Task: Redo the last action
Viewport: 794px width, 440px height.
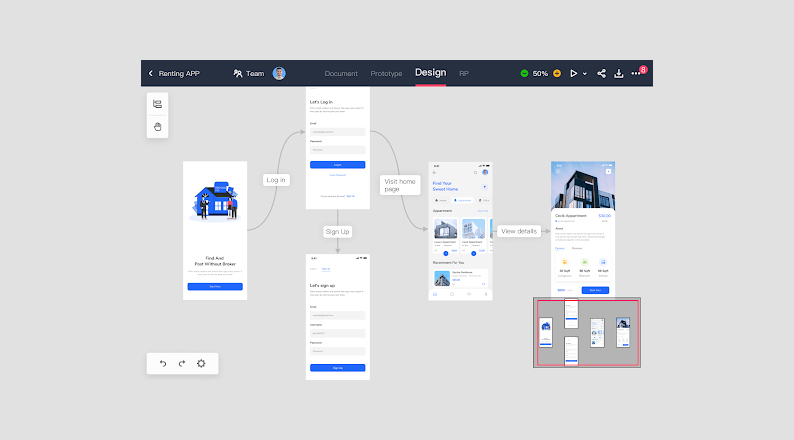Action: (x=182, y=364)
